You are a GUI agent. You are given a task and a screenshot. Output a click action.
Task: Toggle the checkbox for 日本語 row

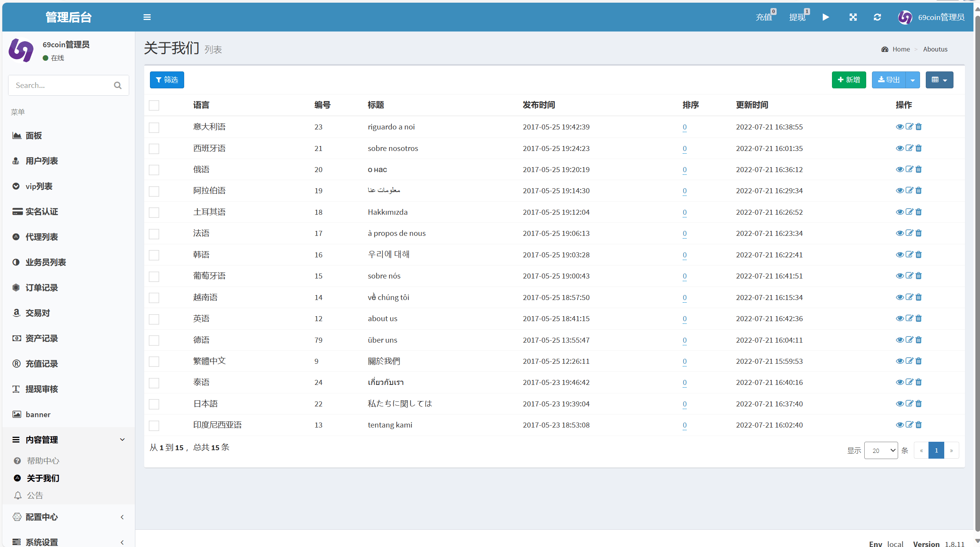[x=154, y=403]
